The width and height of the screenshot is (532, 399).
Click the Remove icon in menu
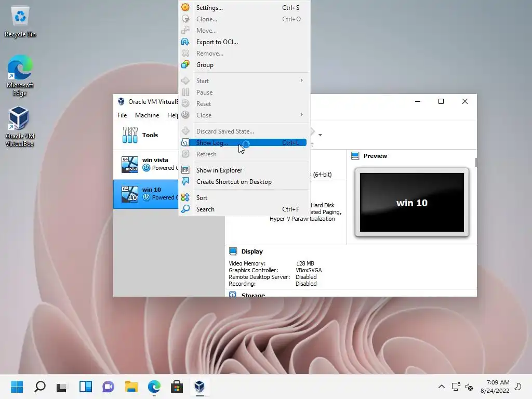[185, 53]
